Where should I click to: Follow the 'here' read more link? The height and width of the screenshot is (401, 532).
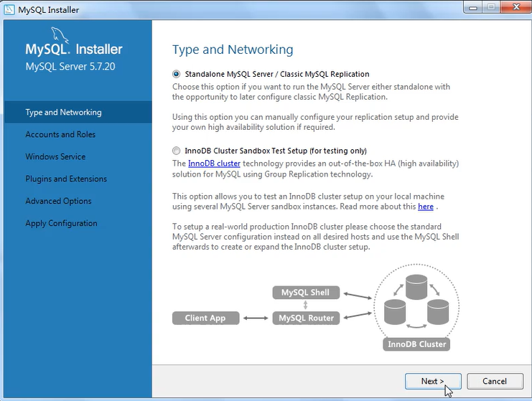pos(426,207)
